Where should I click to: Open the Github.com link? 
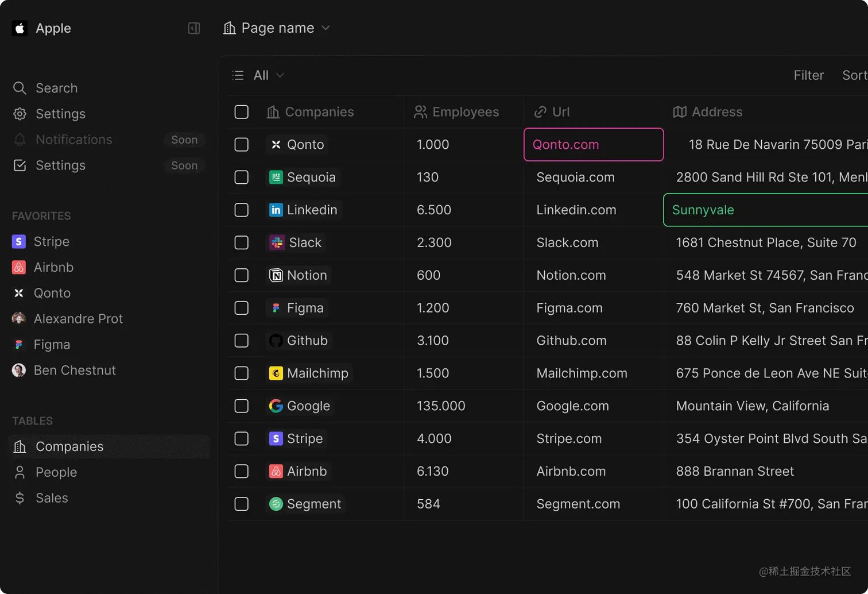pyautogui.click(x=571, y=341)
